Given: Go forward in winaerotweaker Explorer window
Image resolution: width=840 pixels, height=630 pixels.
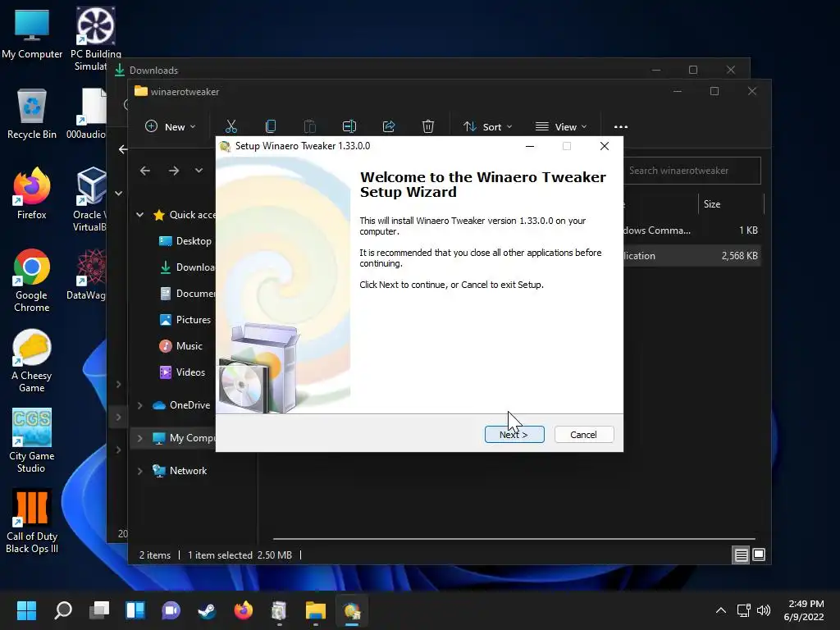Looking at the screenshot, I should [x=174, y=171].
